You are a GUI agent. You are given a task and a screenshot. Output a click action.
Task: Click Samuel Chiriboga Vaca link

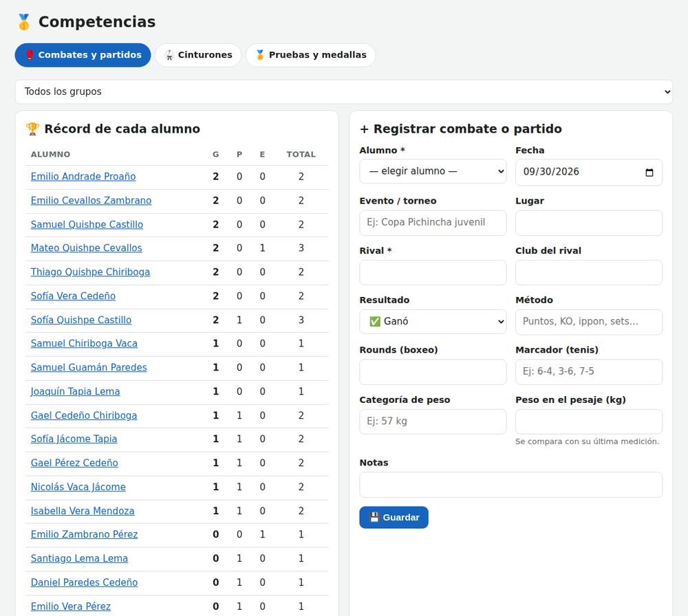[x=84, y=343]
